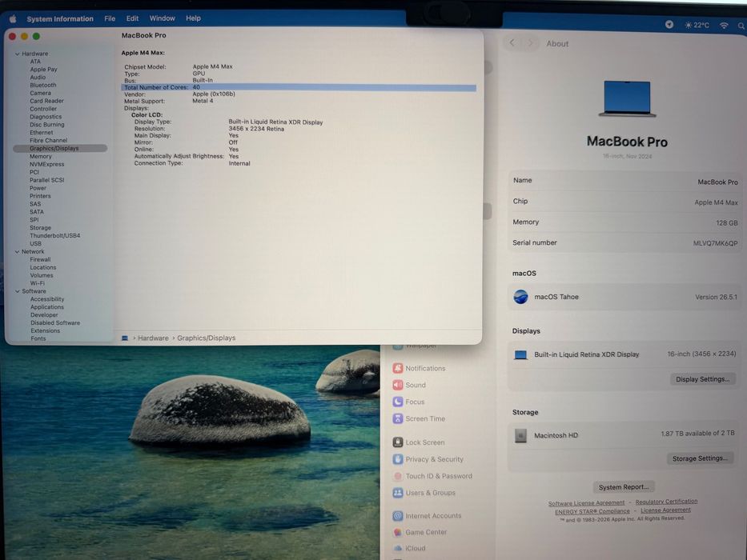Select Diagnostics in the sidebar
The height and width of the screenshot is (560, 747).
point(46,117)
